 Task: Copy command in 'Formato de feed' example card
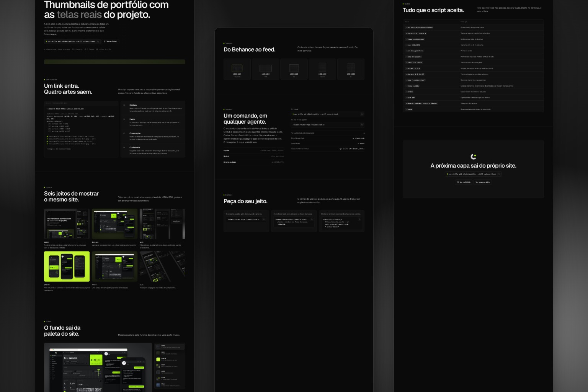pos(312,219)
